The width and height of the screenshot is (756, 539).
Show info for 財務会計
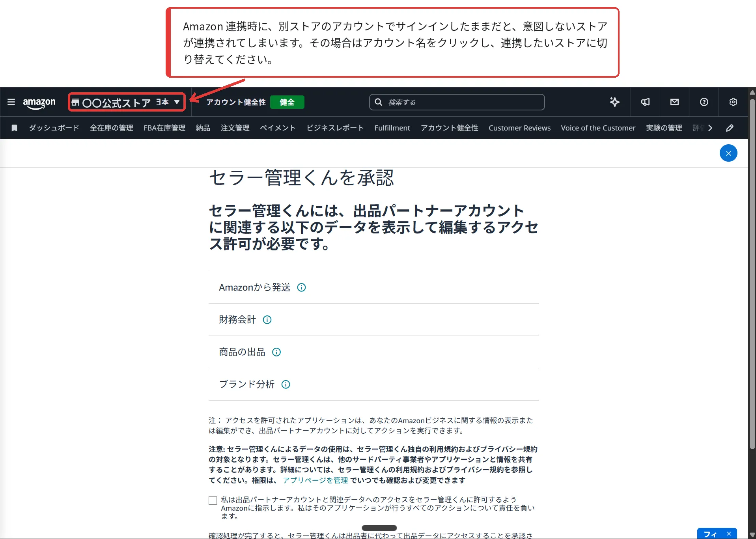pos(267,320)
